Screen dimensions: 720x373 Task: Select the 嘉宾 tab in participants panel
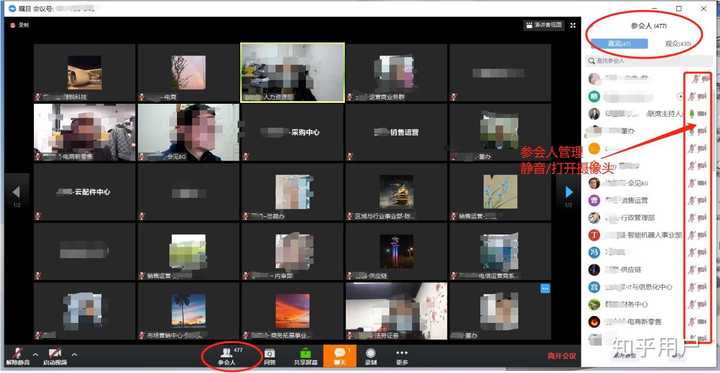point(619,44)
